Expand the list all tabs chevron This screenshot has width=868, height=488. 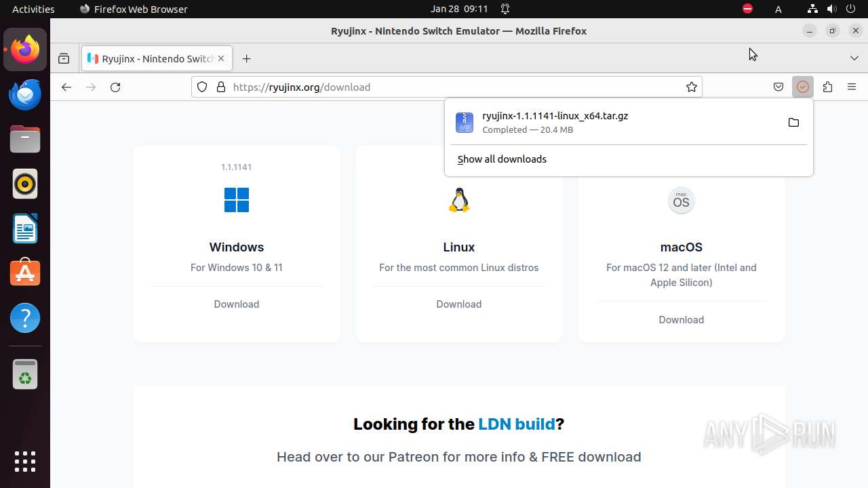(854, 58)
